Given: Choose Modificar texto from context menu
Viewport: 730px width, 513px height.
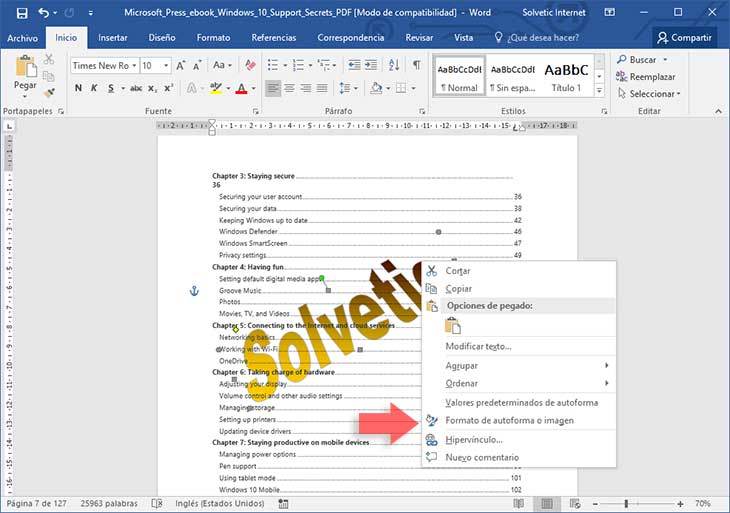Looking at the screenshot, I should pos(519,346).
